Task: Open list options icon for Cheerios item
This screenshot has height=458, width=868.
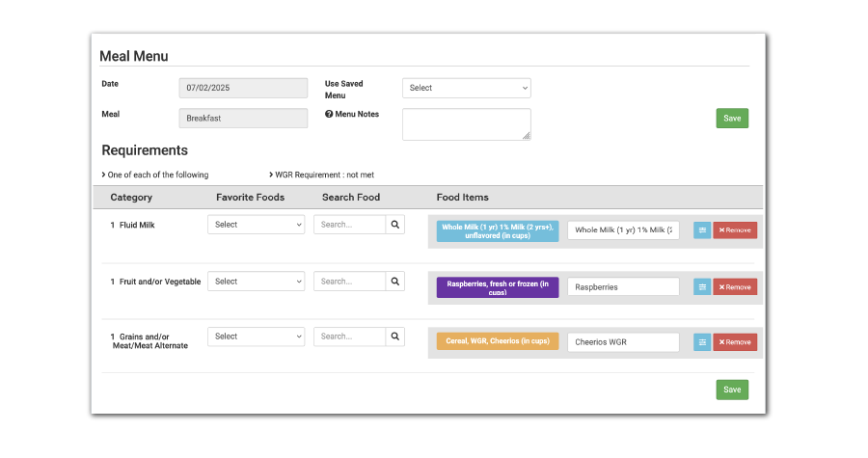Action: tap(702, 341)
